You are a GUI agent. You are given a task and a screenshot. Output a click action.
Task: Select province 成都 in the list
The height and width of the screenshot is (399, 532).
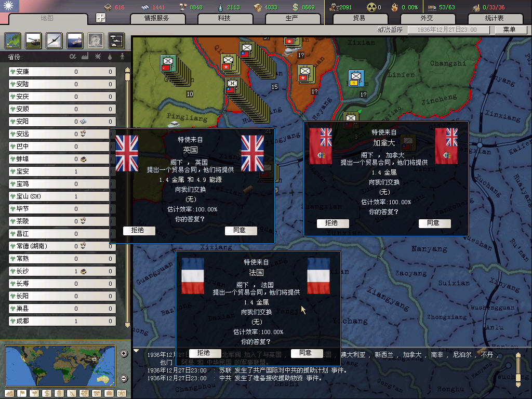tap(62, 321)
